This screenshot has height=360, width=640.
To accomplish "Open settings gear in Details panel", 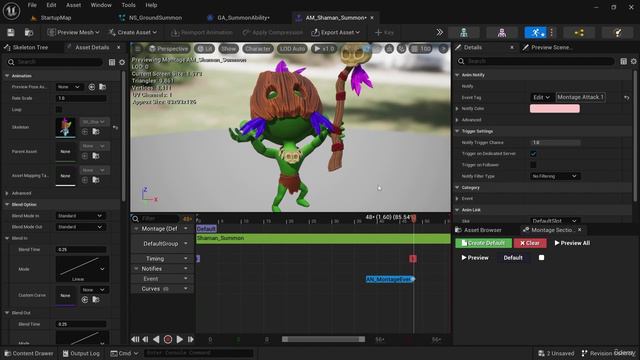I will coord(633,61).
